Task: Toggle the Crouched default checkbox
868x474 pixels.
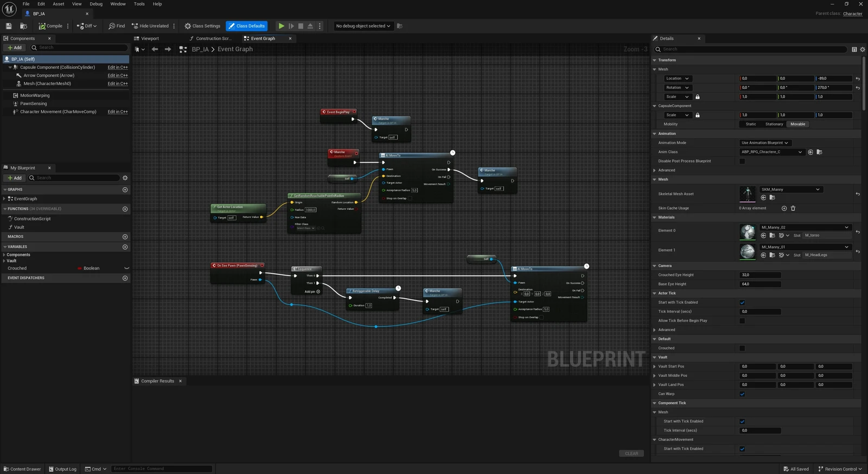Action: [x=742, y=348]
